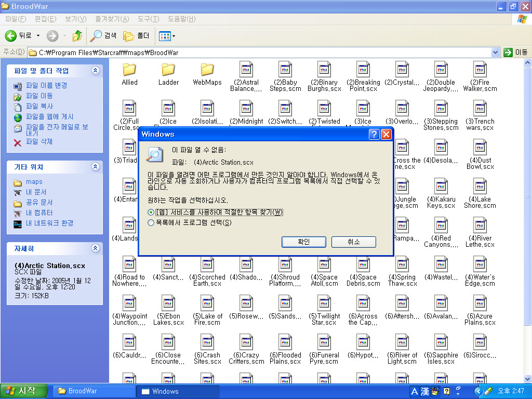The width and height of the screenshot is (532, 399).
Task: Select the (3)Stepping Stones.scm file icon
Action: 441,109
